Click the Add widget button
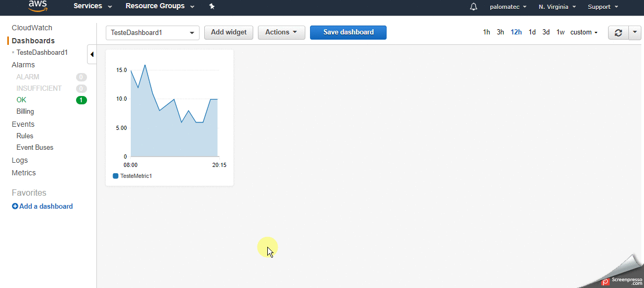Viewport: 644px width, 288px height. [229, 32]
